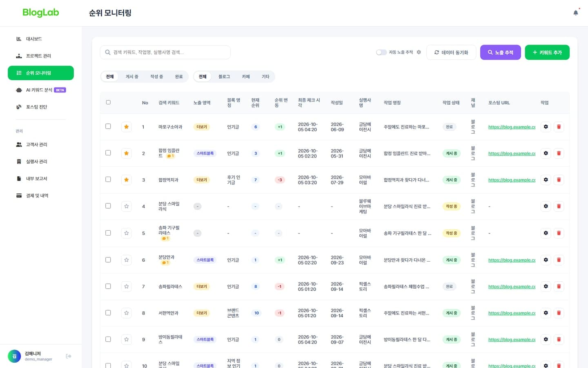Click the purple 노출 추적 button
This screenshot has height=368, width=588.
(x=500, y=52)
